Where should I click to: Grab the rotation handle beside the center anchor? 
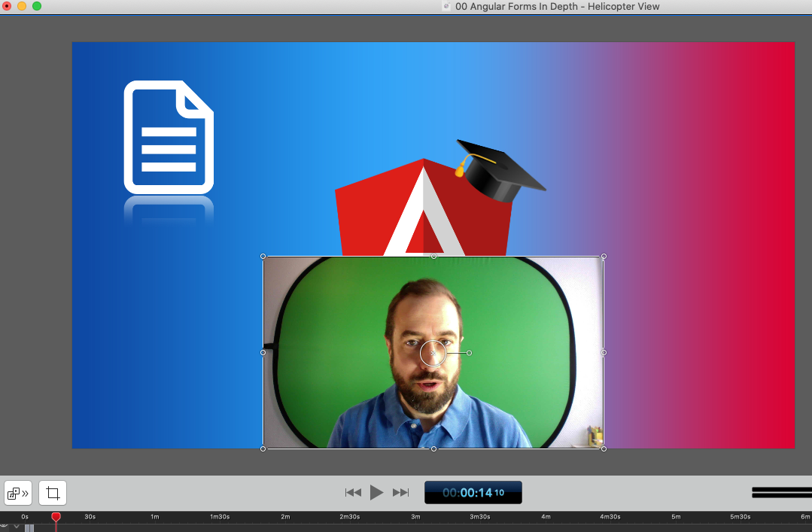[x=469, y=353]
